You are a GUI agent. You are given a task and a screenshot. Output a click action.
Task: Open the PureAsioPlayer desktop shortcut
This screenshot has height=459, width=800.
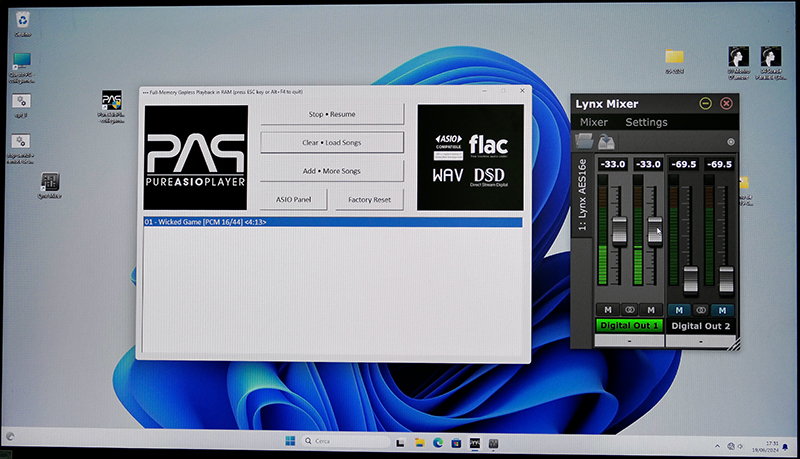tap(112, 106)
